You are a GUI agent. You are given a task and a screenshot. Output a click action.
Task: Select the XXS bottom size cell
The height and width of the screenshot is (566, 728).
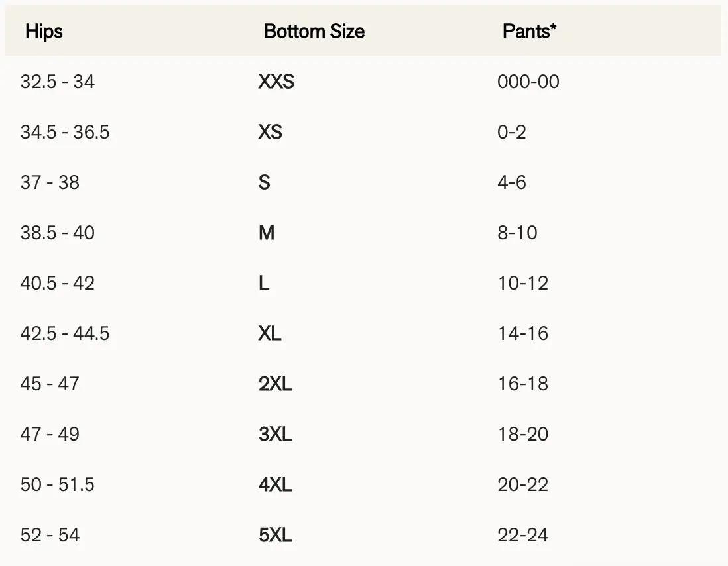(x=276, y=82)
